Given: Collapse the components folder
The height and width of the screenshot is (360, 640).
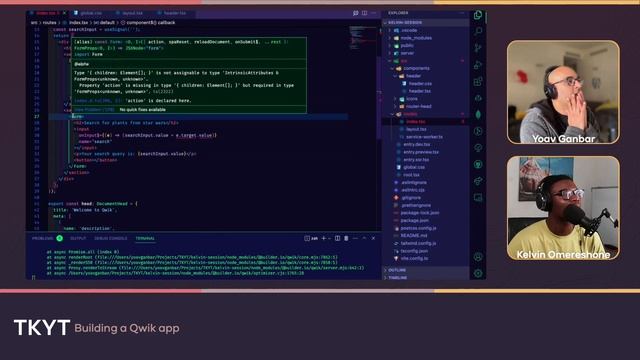Looking at the screenshot, I should (416, 68).
